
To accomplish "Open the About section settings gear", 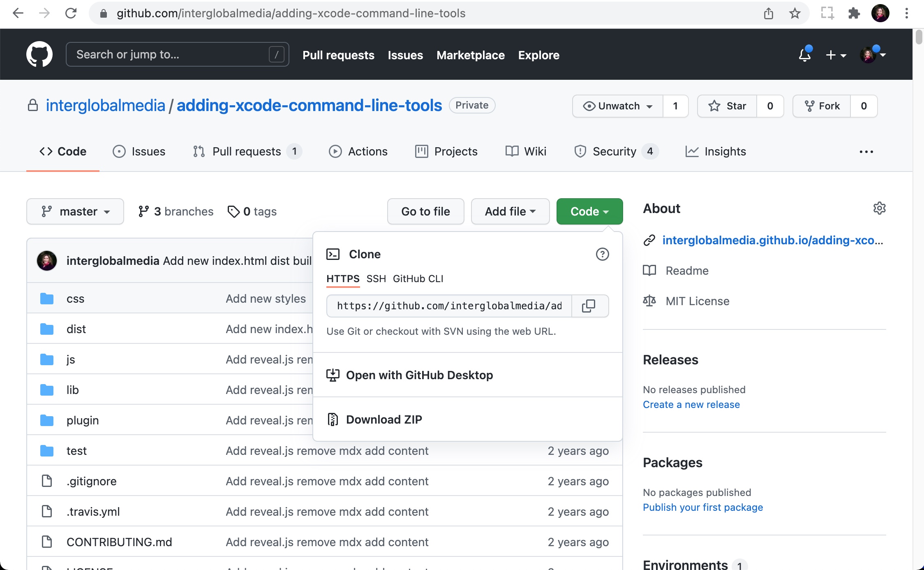I will (879, 208).
